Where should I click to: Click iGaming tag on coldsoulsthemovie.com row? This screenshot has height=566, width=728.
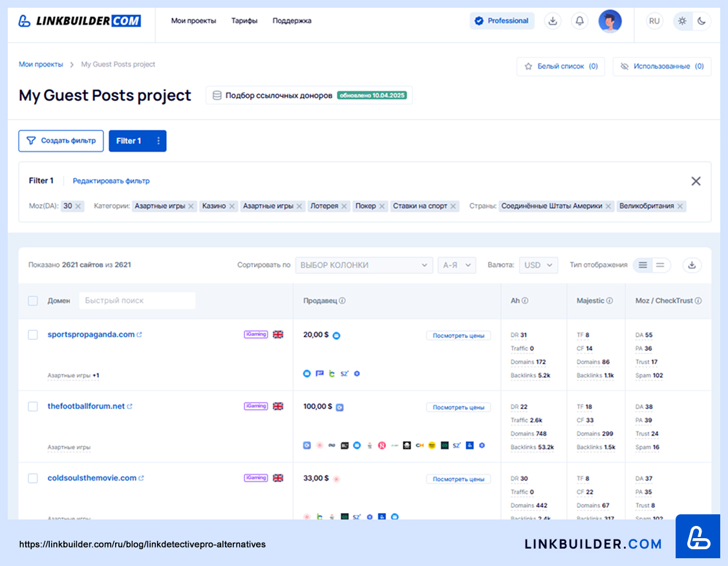(256, 478)
